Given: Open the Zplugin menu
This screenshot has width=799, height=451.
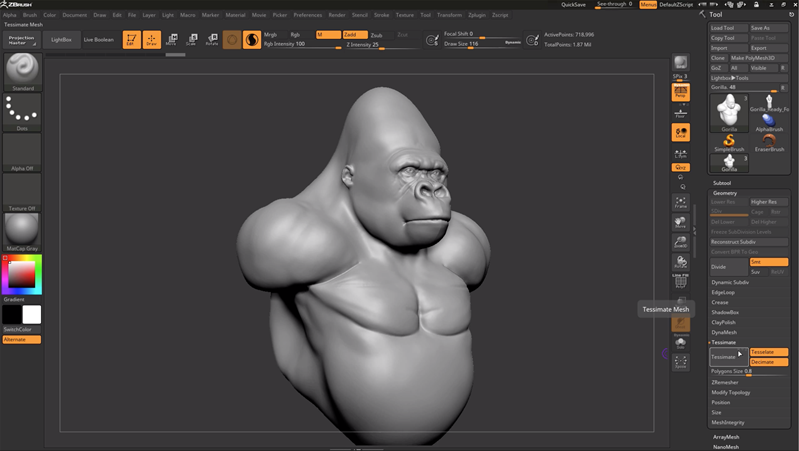Looking at the screenshot, I should click(476, 15).
